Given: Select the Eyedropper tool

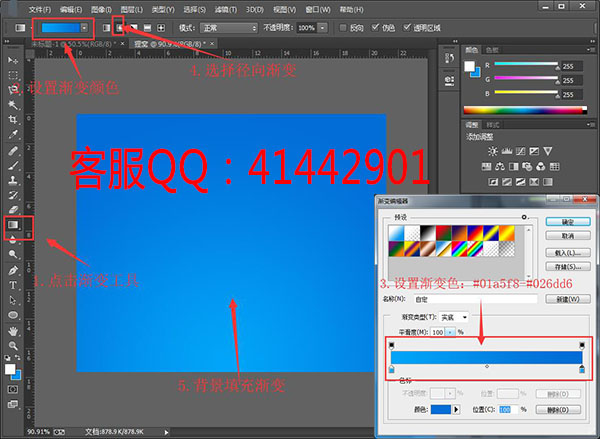Looking at the screenshot, I should point(13,135).
